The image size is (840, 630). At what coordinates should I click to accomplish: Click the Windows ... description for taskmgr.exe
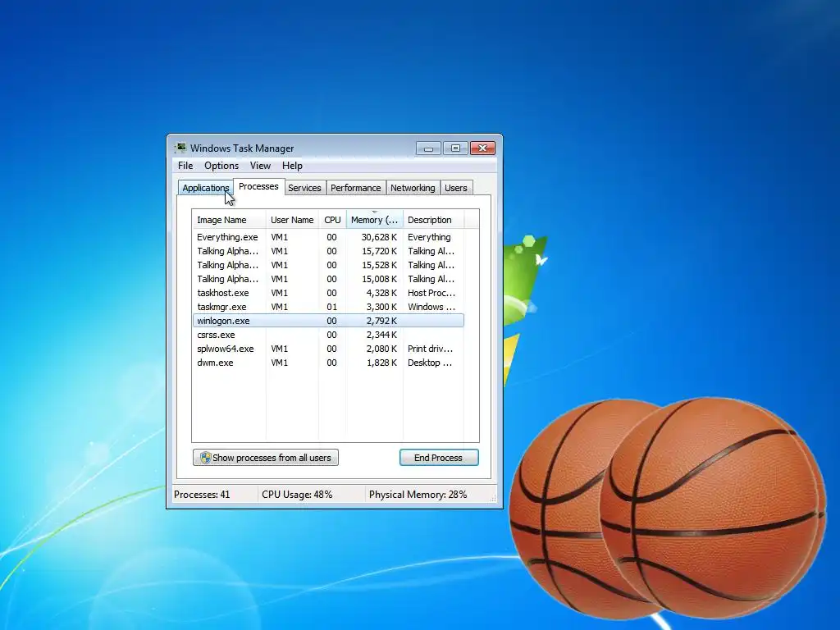431,307
